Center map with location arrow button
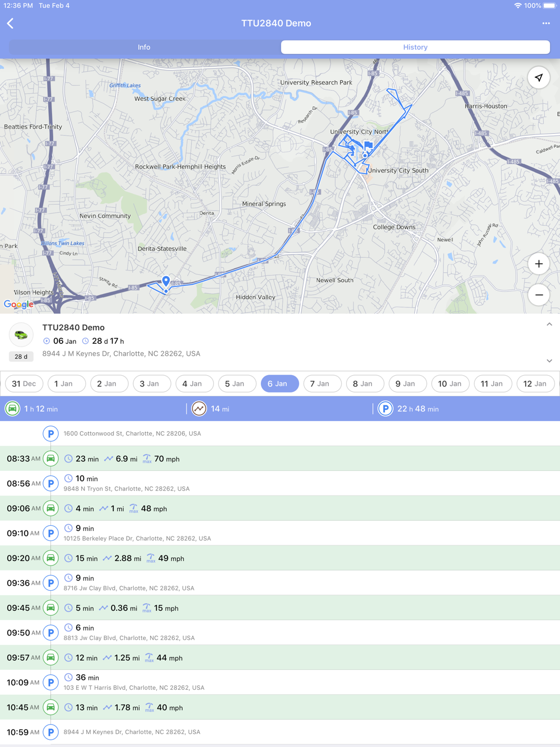 (539, 78)
